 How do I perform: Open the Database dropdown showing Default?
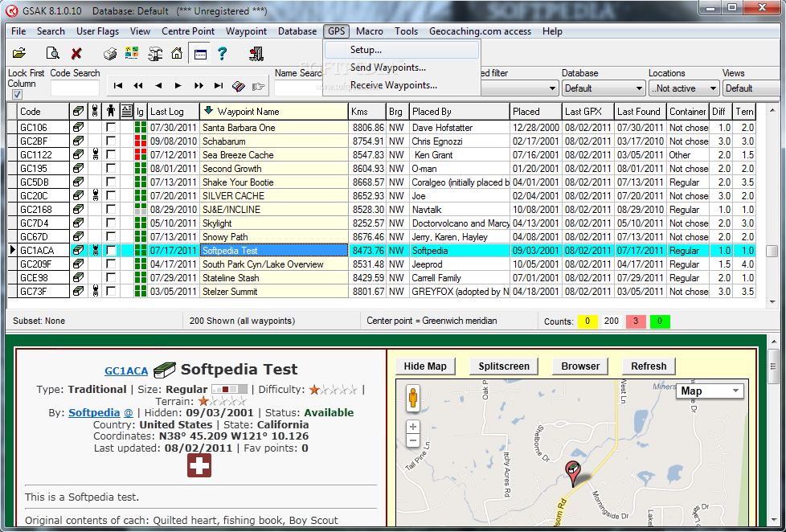603,88
